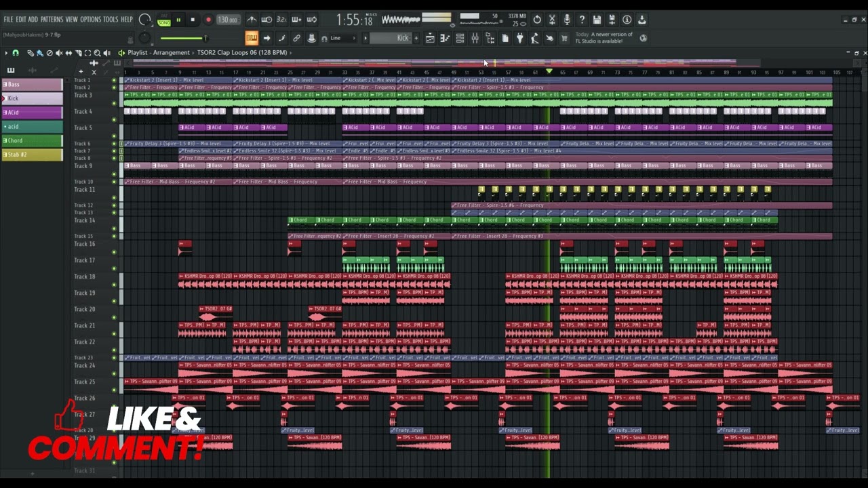Mute Track 1 via its green dot

point(114,80)
